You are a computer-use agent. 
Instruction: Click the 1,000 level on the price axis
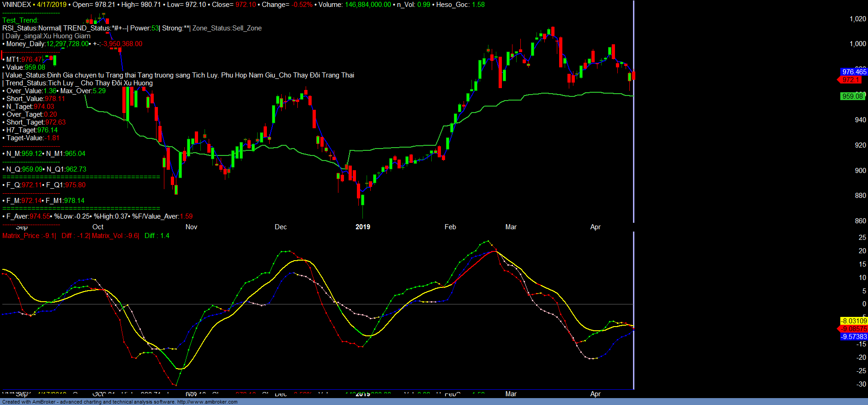pos(858,44)
